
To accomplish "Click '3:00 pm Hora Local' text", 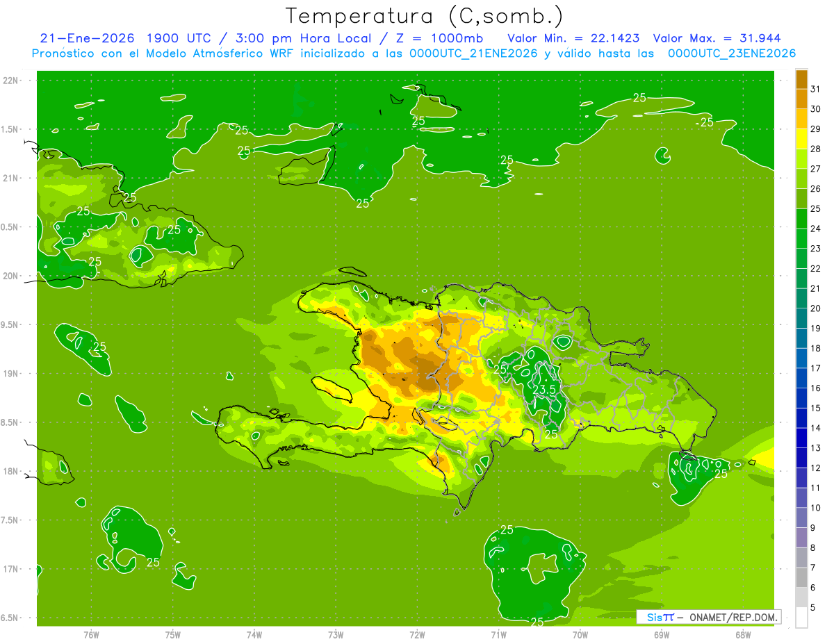I will pos(302,38).
